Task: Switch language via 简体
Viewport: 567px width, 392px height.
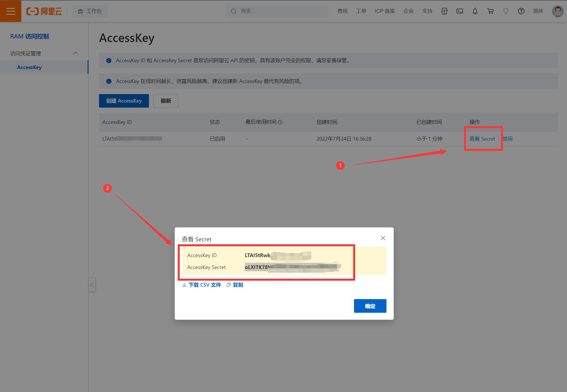Action: tap(538, 11)
